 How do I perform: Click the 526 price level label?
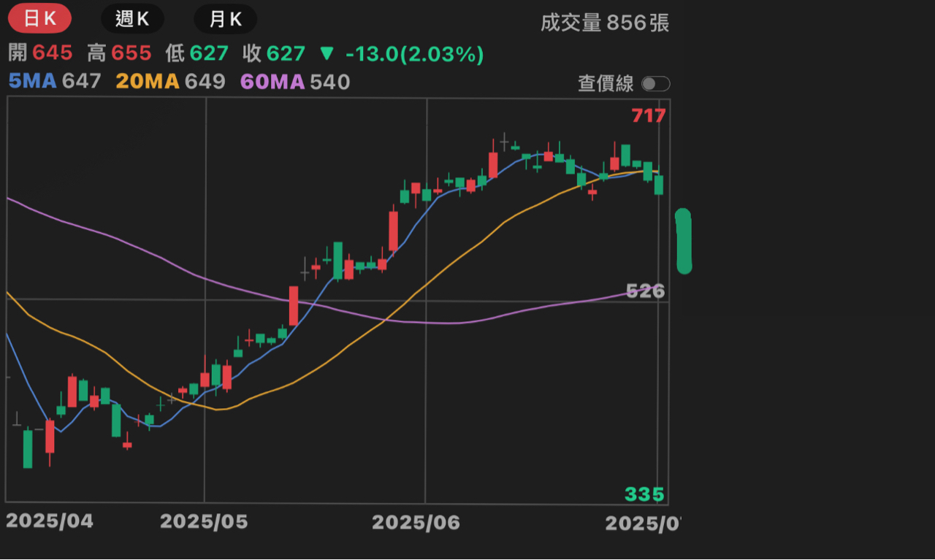[x=646, y=291]
